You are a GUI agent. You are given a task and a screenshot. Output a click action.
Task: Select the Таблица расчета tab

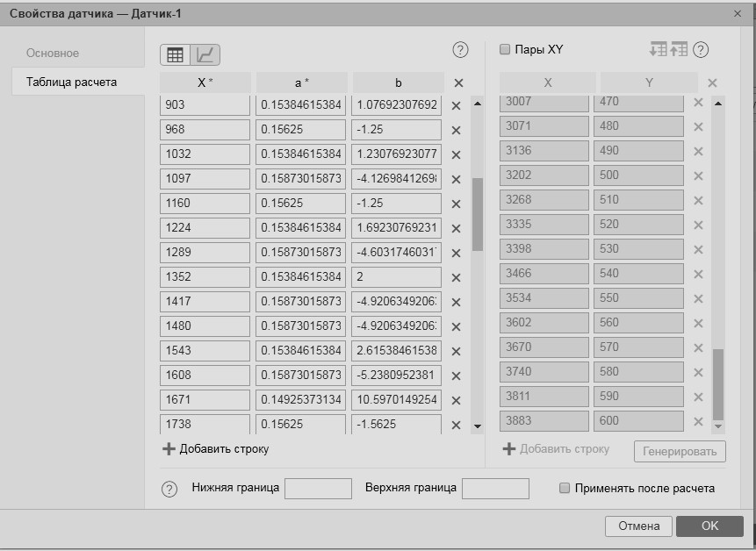click(72, 82)
